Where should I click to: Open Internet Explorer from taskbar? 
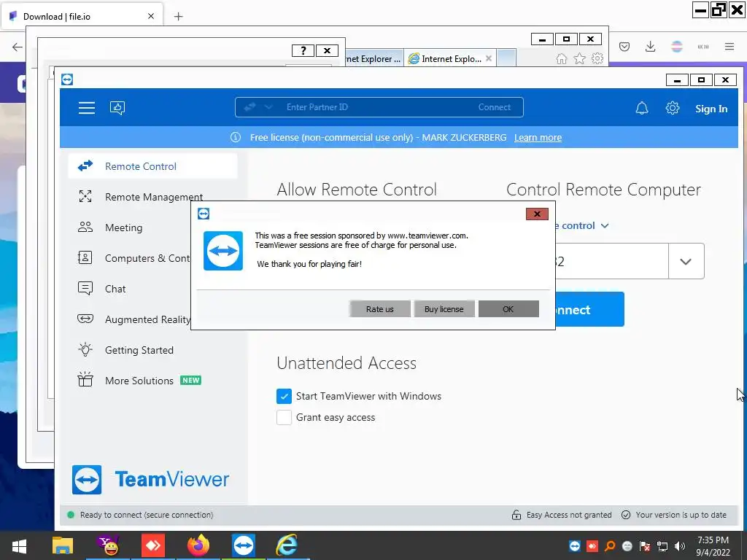[x=287, y=545]
